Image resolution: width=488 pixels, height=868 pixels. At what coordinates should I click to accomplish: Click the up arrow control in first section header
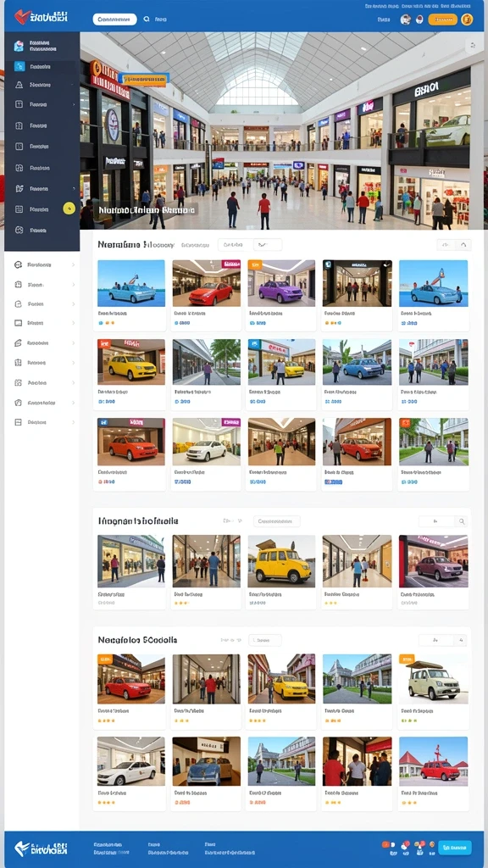coord(463,244)
